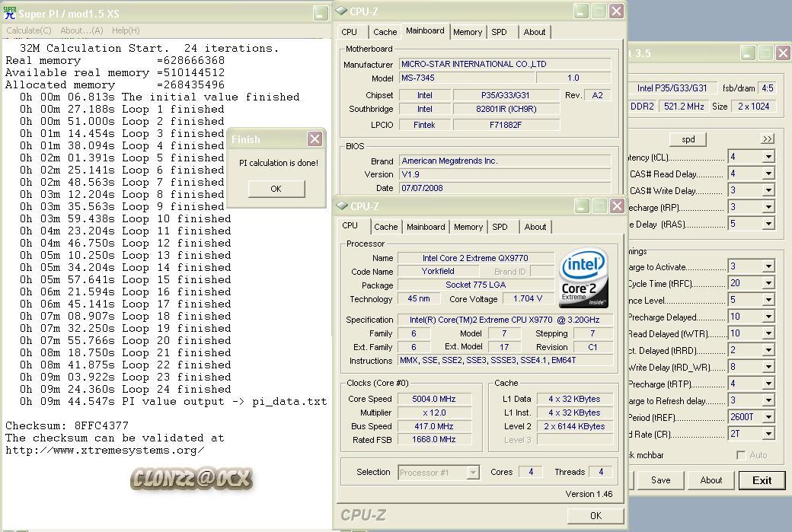Image resolution: width=792 pixels, height=532 pixels.
Task: Click the Super PI window title icon
Action: tap(10, 13)
